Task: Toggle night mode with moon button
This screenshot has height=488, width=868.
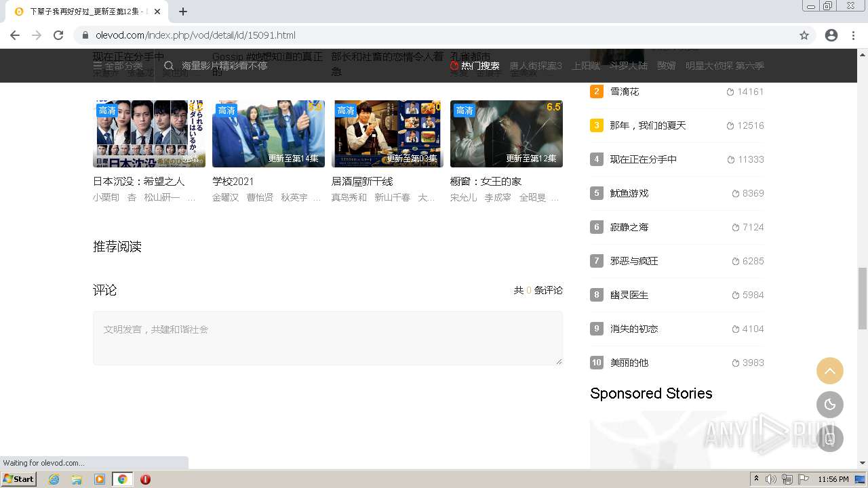Action: 830,405
